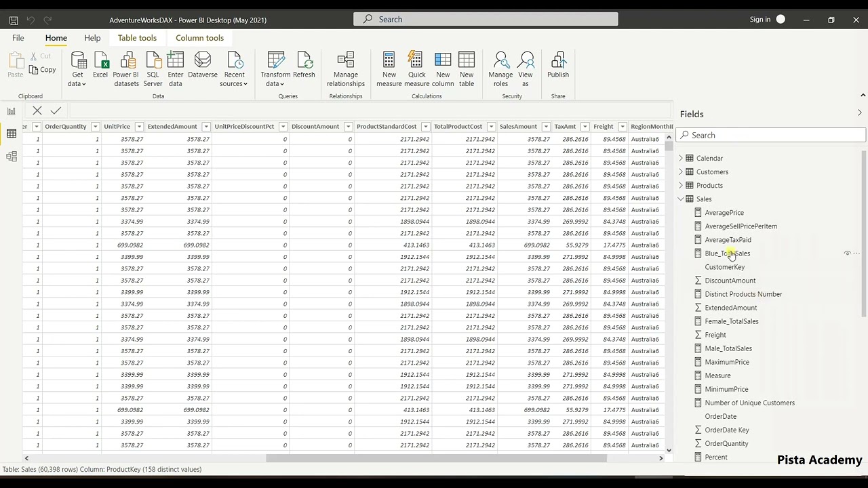The width and height of the screenshot is (868, 488).
Task: Commit the formula bar entry
Action: pyautogui.click(x=56, y=110)
